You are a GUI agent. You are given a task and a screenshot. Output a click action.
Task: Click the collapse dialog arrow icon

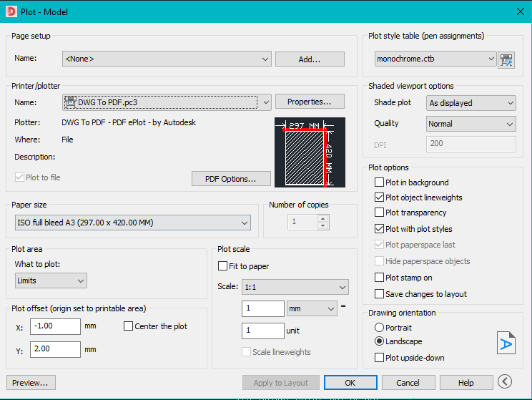coord(506,382)
